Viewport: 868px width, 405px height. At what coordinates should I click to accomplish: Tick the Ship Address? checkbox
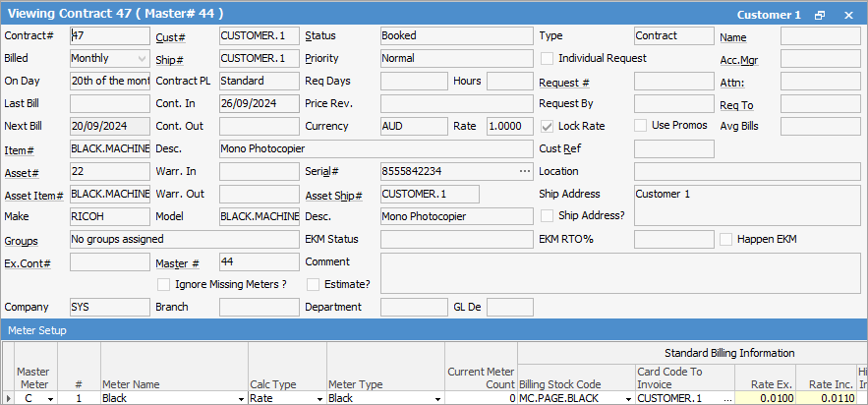(548, 215)
